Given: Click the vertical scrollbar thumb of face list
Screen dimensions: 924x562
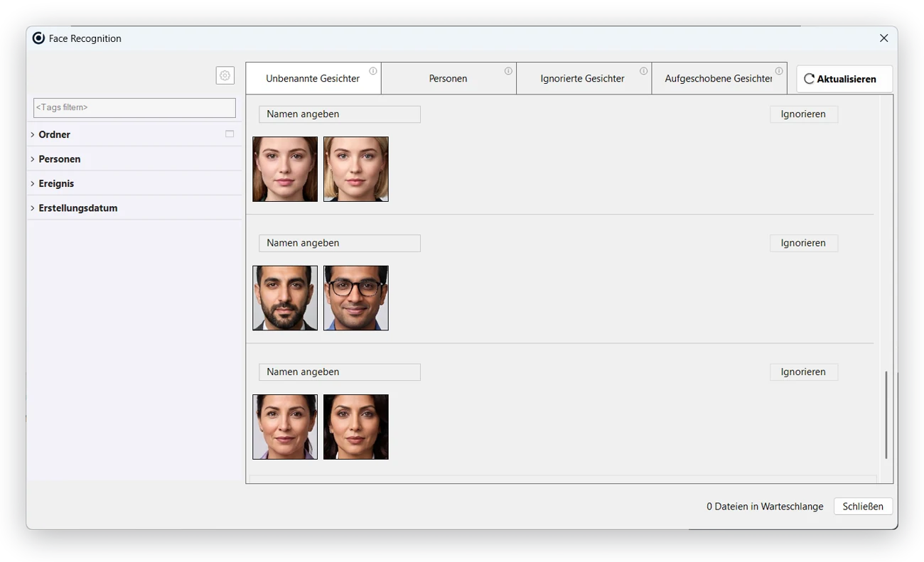Looking at the screenshot, I should 886,415.
